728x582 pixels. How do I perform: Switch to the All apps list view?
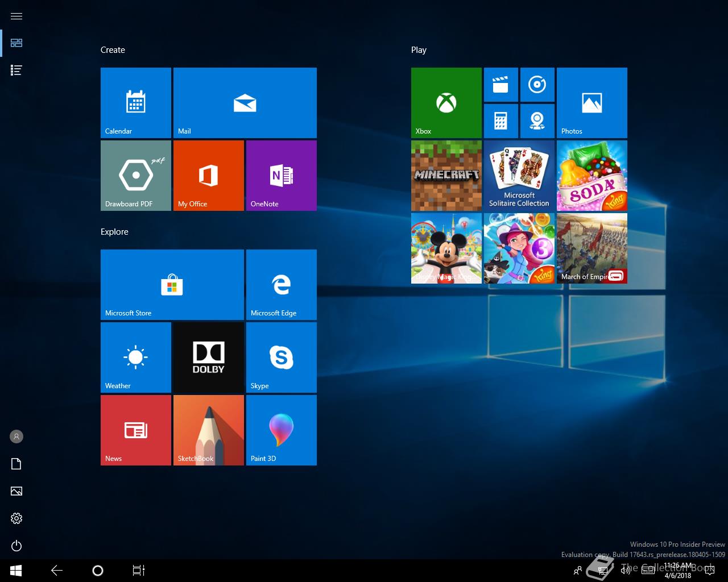pos(16,70)
